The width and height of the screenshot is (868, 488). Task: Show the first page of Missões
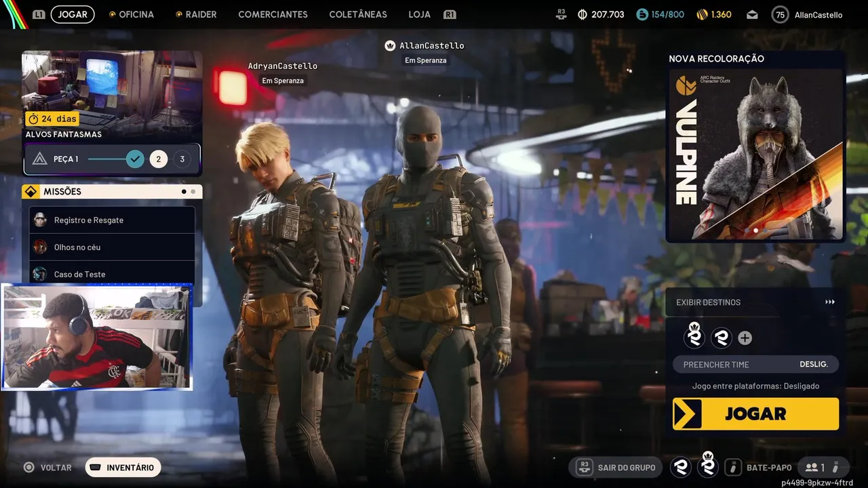pyautogui.click(x=184, y=192)
